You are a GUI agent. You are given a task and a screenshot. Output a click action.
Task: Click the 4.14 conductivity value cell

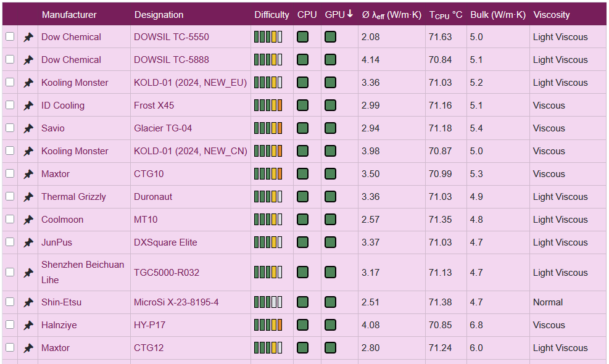pyautogui.click(x=370, y=60)
